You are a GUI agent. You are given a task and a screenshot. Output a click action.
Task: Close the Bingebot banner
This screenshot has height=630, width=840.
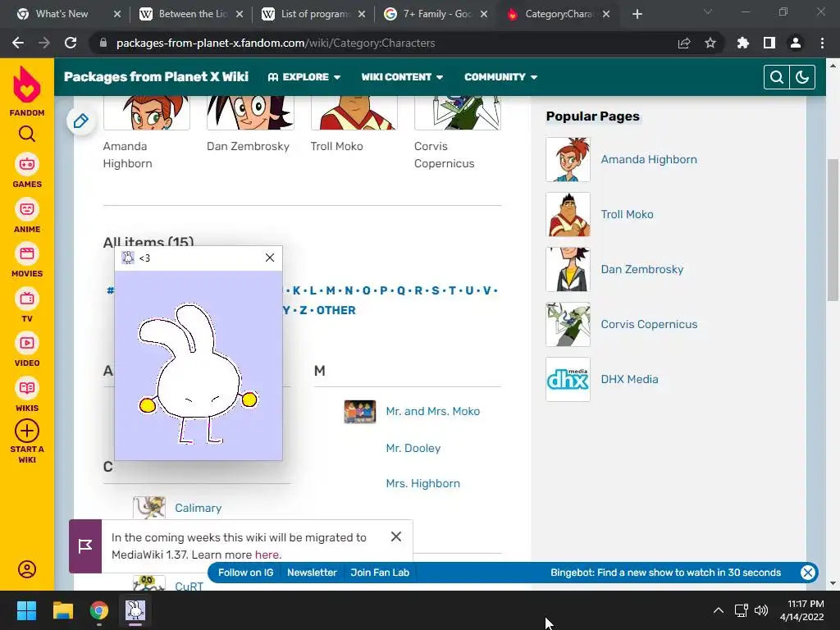[x=808, y=572]
